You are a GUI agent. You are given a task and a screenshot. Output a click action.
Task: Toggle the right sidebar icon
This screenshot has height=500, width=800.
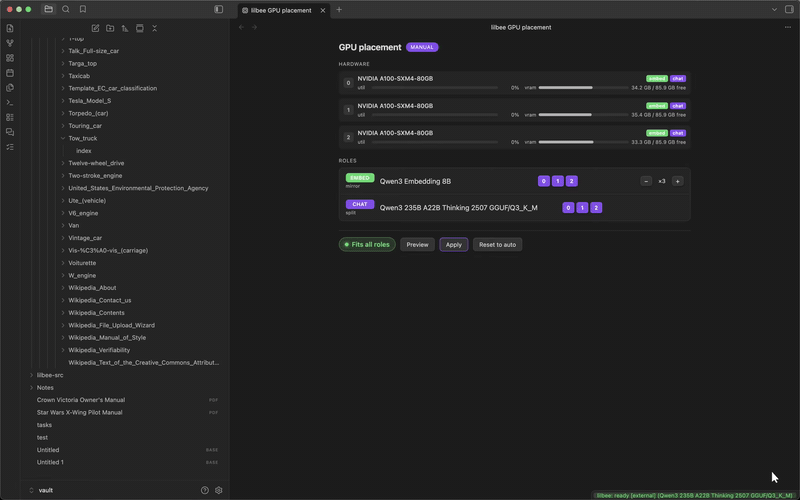coord(789,9)
